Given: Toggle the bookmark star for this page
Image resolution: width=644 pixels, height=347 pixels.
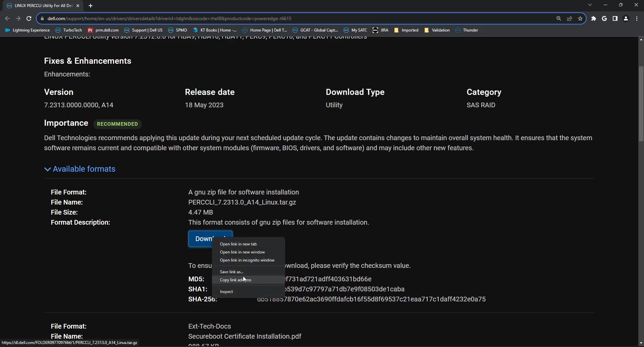Looking at the screenshot, I should [581, 18].
